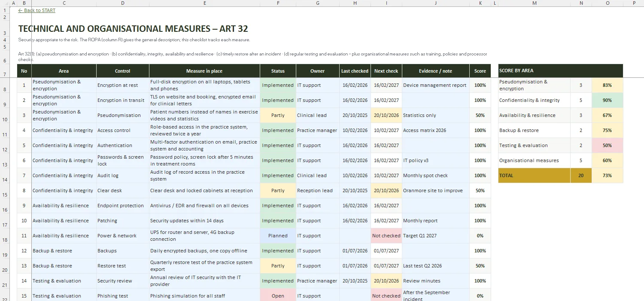Select the 'Patching' control cell
This screenshot has height=301, width=644.
coord(123,221)
